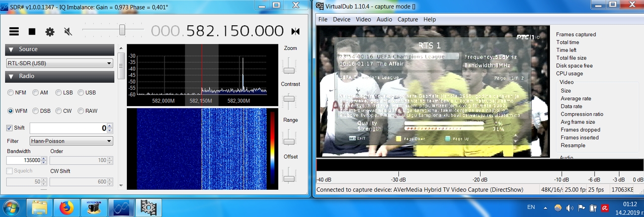Toggle the SDR# tuning style icon

295,31
